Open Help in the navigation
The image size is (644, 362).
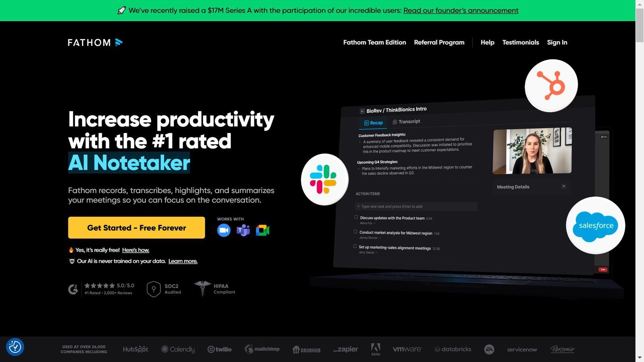(487, 42)
